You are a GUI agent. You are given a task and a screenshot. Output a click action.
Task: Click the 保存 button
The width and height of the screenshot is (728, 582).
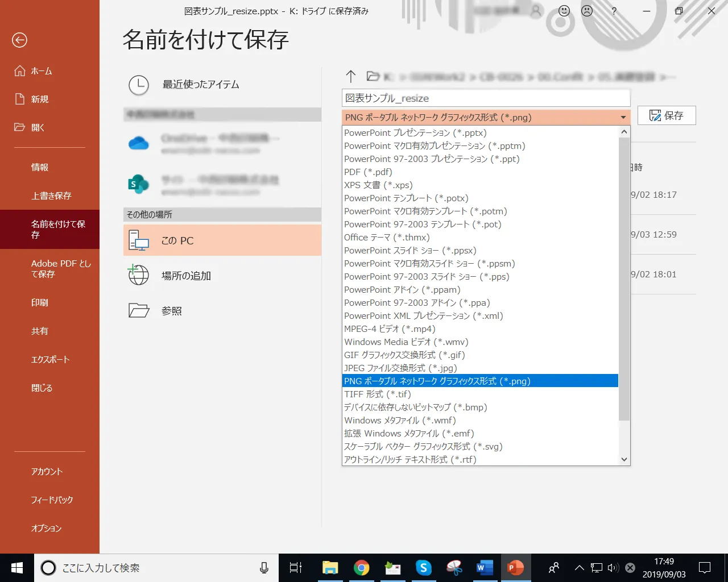[x=666, y=115]
